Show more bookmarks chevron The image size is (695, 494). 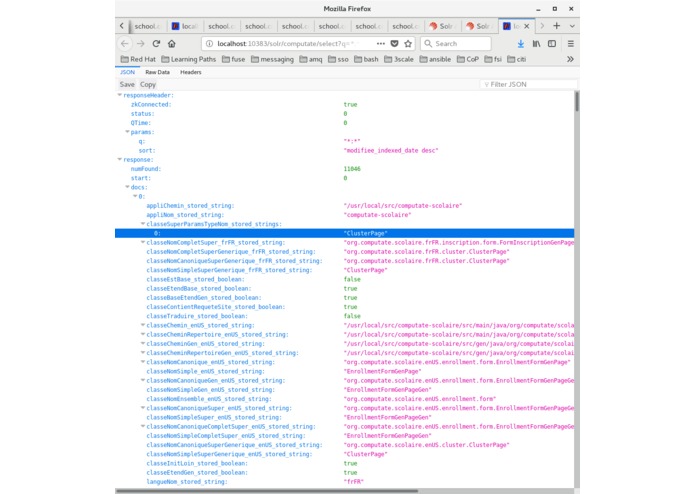click(x=570, y=59)
